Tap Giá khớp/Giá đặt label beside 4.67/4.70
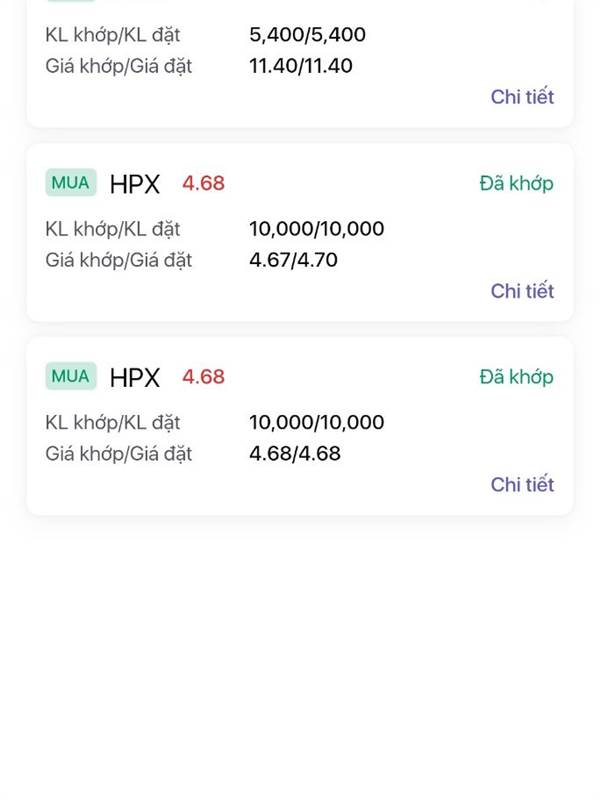Image resolution: width=600 pixels, height=800 pixels. (118, 260)
